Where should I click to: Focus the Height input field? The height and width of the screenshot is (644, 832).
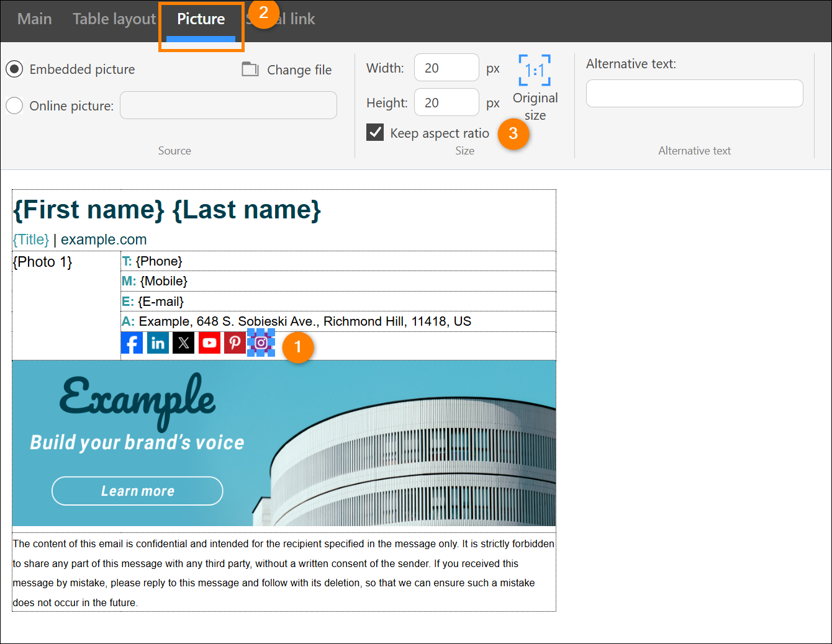click(446, 102)
